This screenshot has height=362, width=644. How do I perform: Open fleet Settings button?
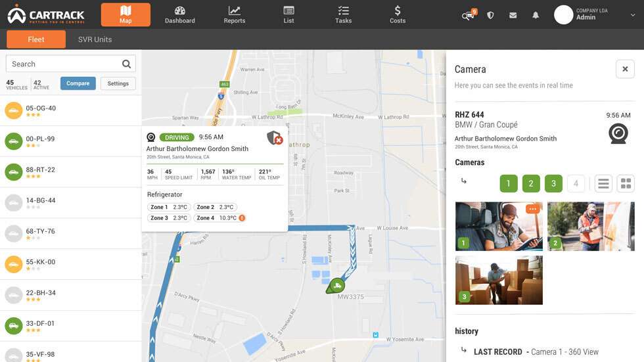pyautogui.click(x=118, y=83)
